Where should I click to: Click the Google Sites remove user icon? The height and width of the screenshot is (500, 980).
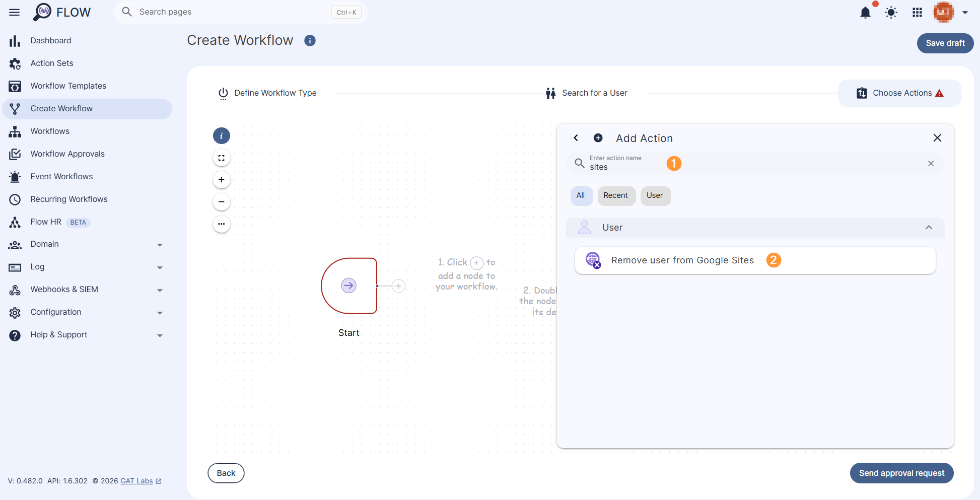click(593, 260)
